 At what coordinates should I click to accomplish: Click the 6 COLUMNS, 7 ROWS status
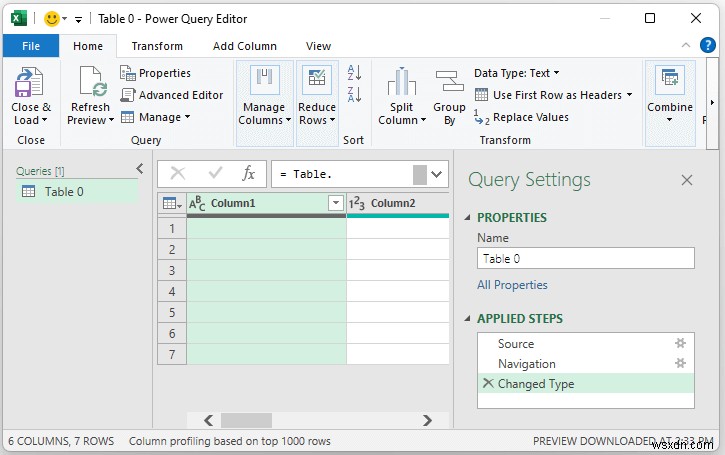61,441
